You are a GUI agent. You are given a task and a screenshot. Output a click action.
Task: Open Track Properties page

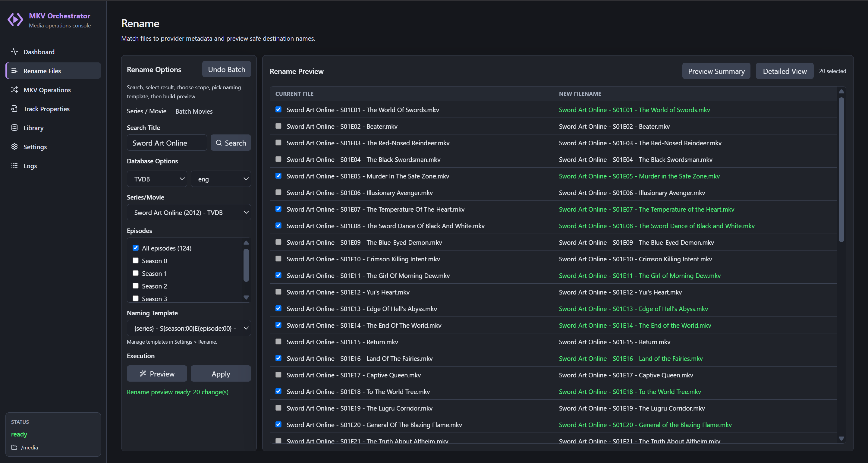pos(53,109)
